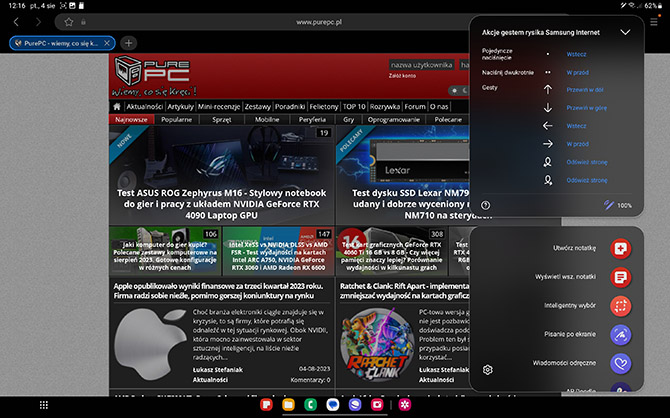This screenshot has height=418, width=670.
Task: Open the O nas menu item
Action: pyautogui.click(x=439, y=106)
